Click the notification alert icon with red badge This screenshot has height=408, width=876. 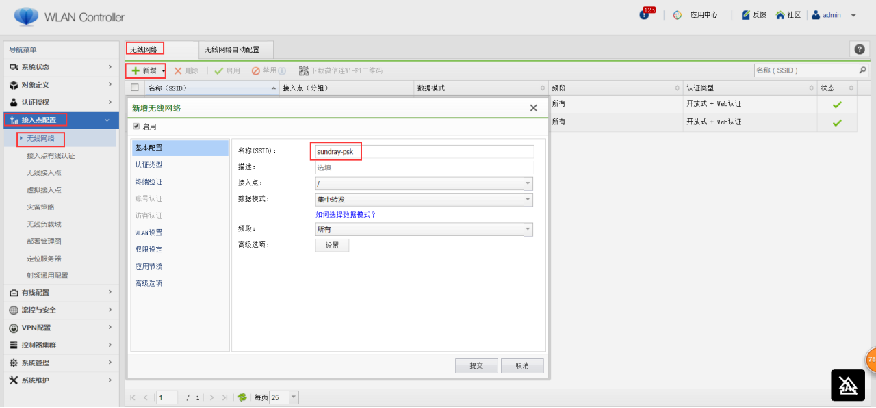pyautogui.click(x=648, y=15)
